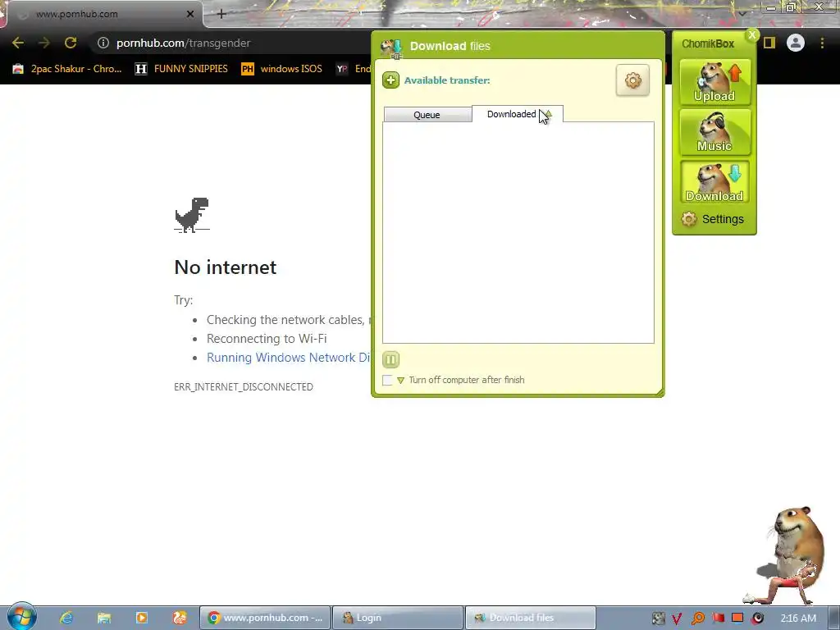
Task: Launch Internet Explorer from taskbar
Action: point(66,618)
